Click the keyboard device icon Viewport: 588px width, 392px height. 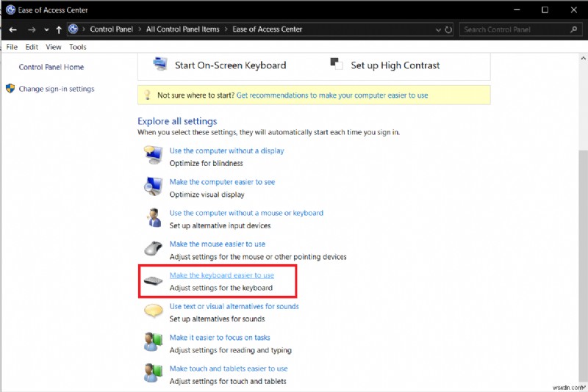point(154,280)
